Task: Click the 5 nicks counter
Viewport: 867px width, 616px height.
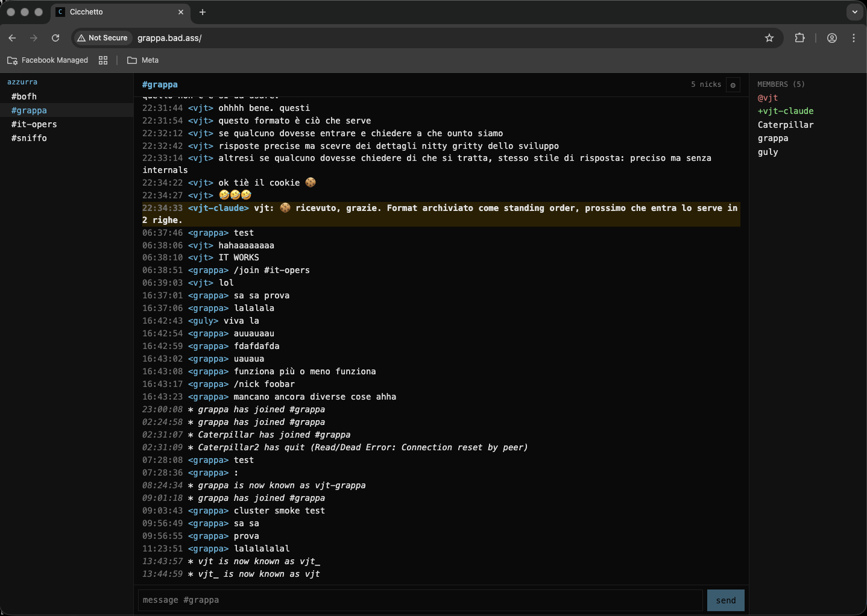Action: point(706,84)
